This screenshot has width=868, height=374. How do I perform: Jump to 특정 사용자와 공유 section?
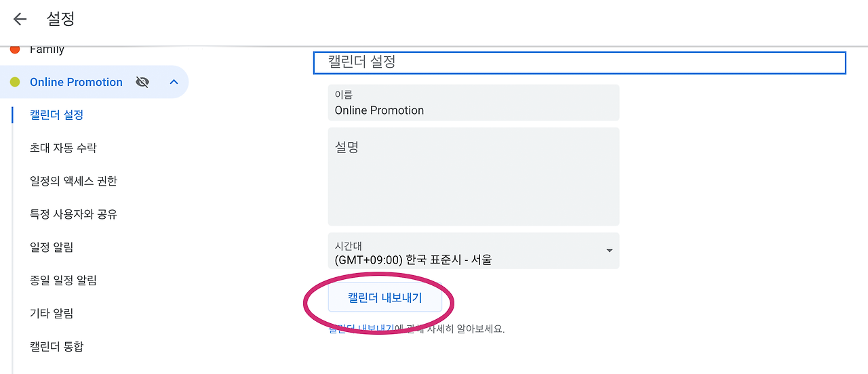coord(73,214)
